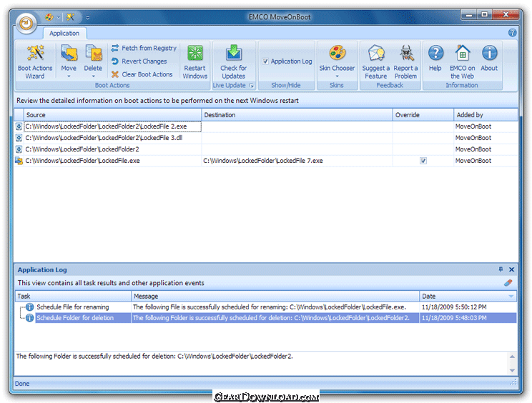This screenshot has width=532, height=403.
Task: Clear Boot Actions from the ribbon
Action: tap(142, 74)
